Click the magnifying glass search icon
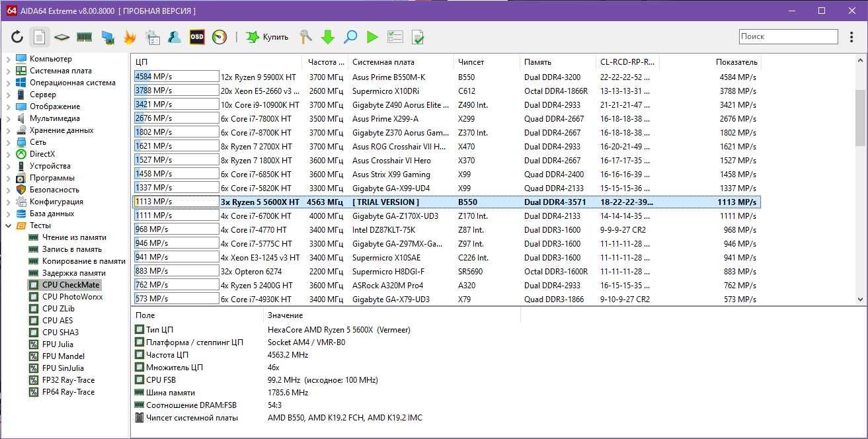The image size is (868, 439). coord(350,37)
